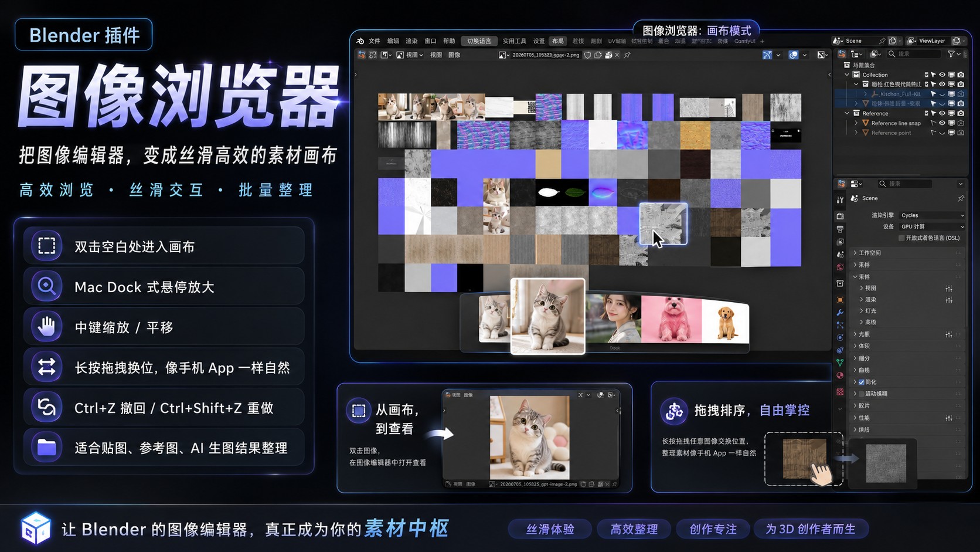Open the GPU 计算 device dropdown
Viewport: 980px width, 552px height.
pos(931,226)
